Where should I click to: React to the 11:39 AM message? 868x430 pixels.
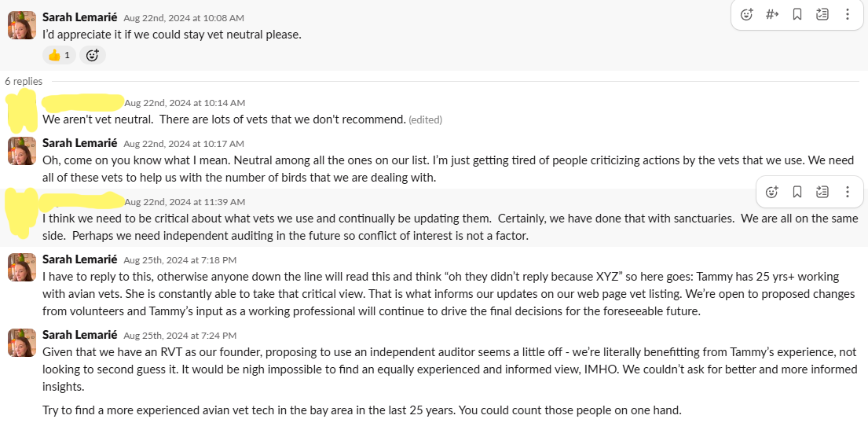(x=772, y=192)
